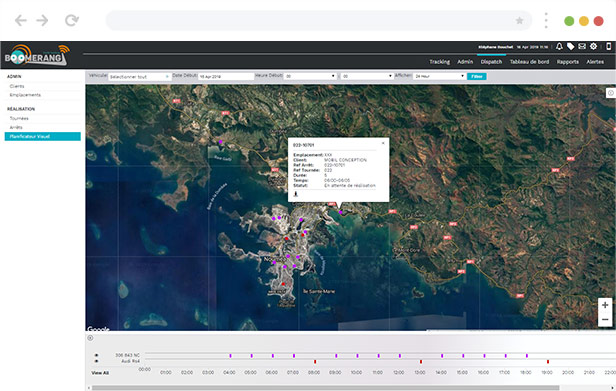Click the browser address bar
616x391 pixels.
pos(319,20)
